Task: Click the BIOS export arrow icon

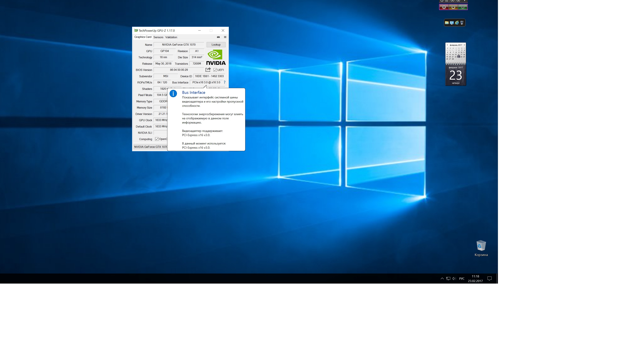Action: [208, 70]
